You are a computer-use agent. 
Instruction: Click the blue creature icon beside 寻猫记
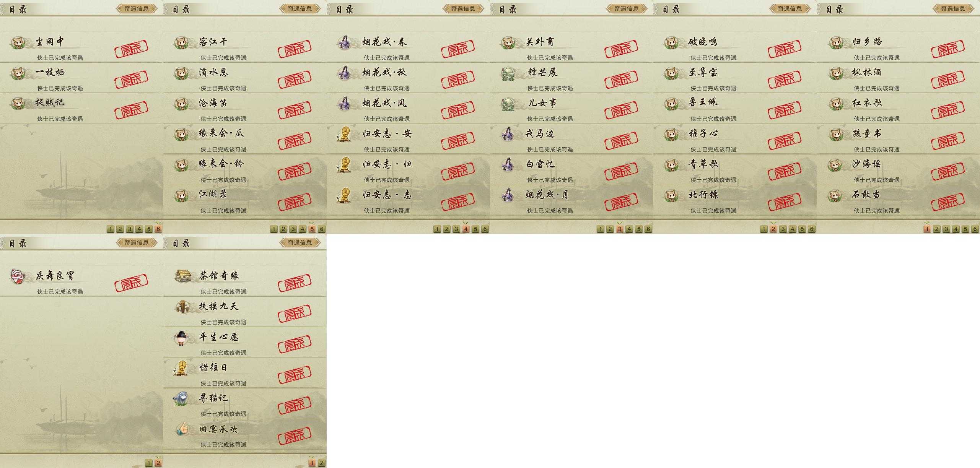tap(182, 398)
